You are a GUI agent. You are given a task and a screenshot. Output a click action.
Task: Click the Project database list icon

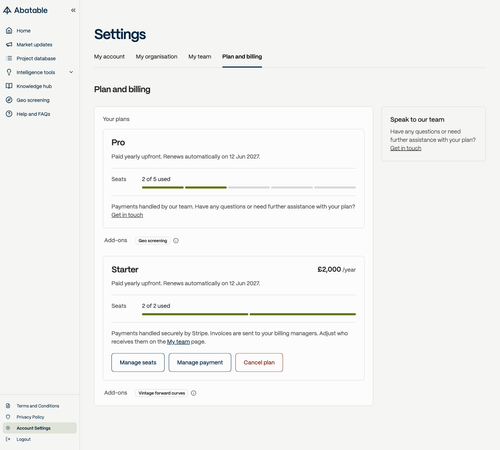pos(9,58)
